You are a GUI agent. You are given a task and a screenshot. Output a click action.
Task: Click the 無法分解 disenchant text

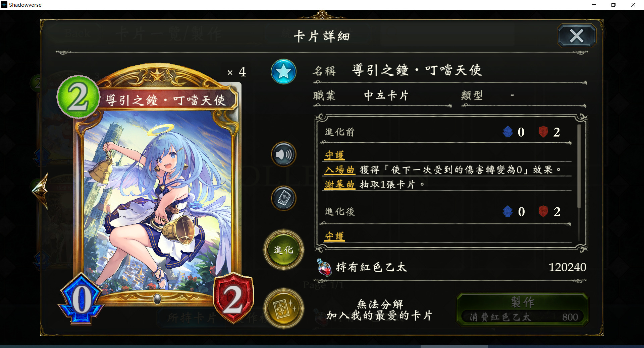tap(380, 304)
